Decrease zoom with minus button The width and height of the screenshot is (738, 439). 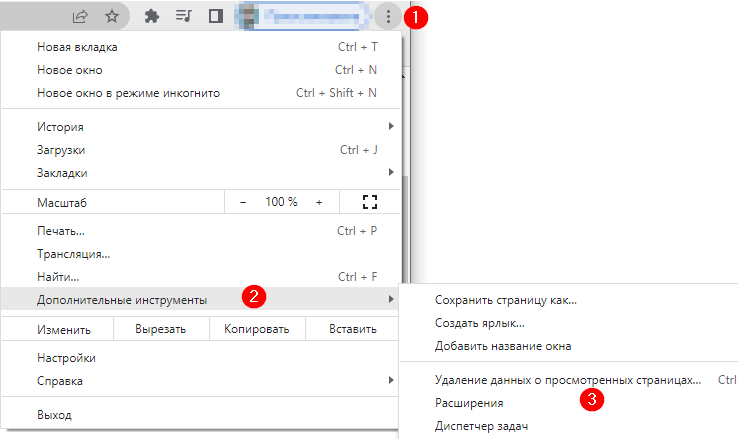(x=243, y=202)
